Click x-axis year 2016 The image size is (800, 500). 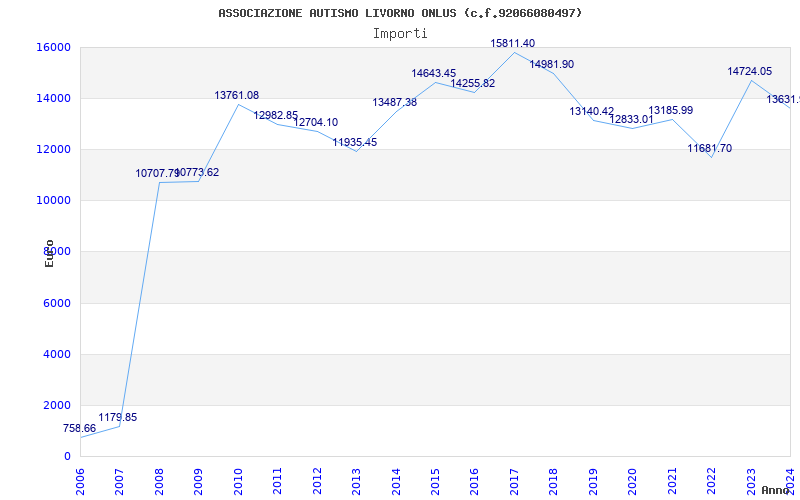pos(474,482)
